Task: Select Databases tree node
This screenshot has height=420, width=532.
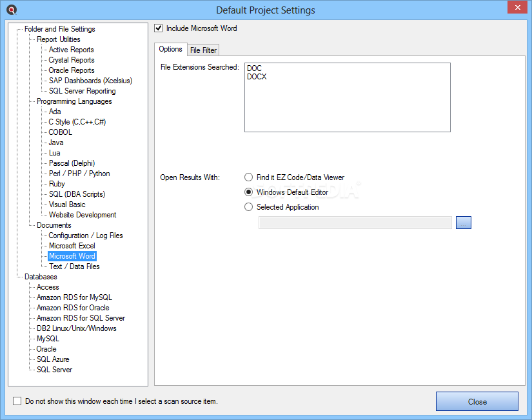Action: click(x=41, y=277)
